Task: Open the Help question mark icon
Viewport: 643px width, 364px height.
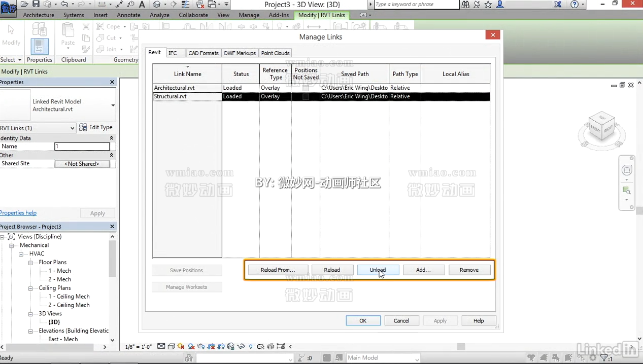Action: tap(574, 5)
